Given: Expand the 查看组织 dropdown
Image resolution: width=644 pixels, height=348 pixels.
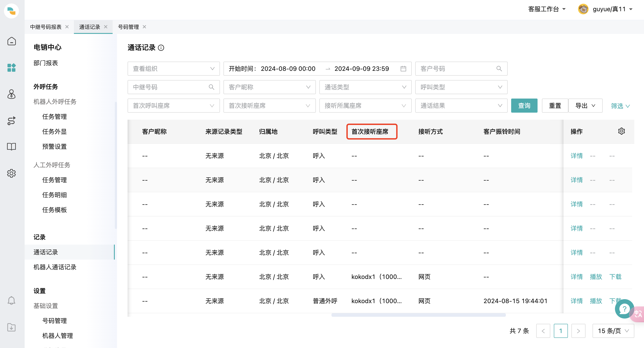Looking at the screenshot, I should pyautogui.click(x=174, y=69).
